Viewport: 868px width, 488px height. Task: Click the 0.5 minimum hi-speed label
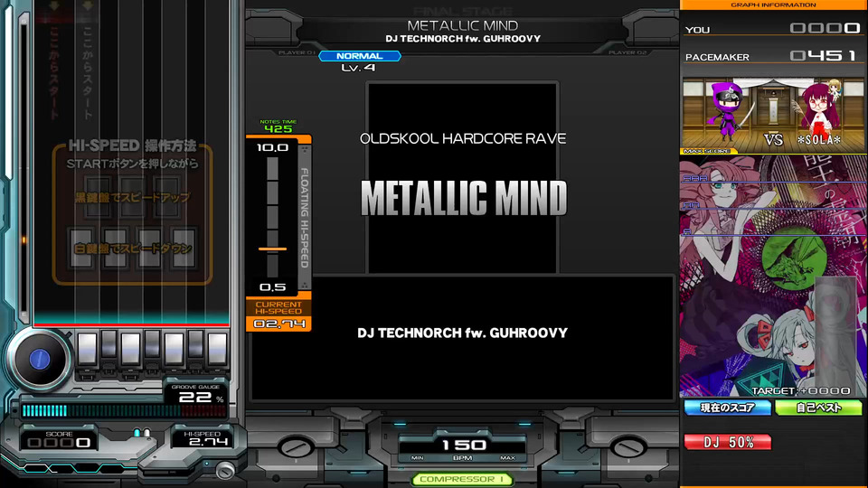tap(272, 287)
